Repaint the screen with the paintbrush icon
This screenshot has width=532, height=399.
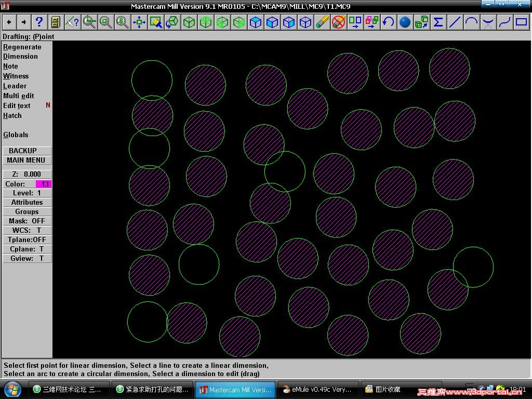point(156,22)
